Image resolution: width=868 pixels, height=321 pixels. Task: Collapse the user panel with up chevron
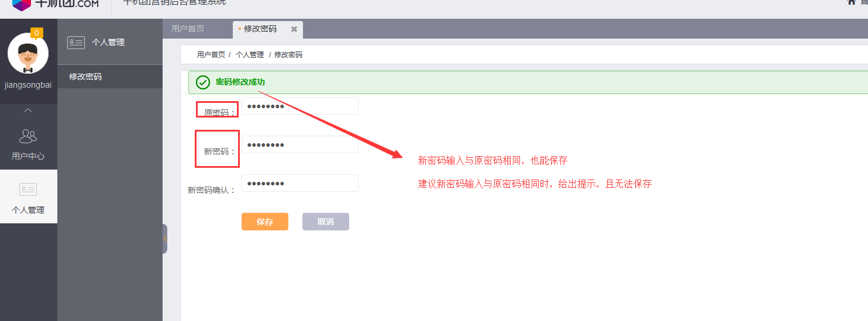(28, 111)
